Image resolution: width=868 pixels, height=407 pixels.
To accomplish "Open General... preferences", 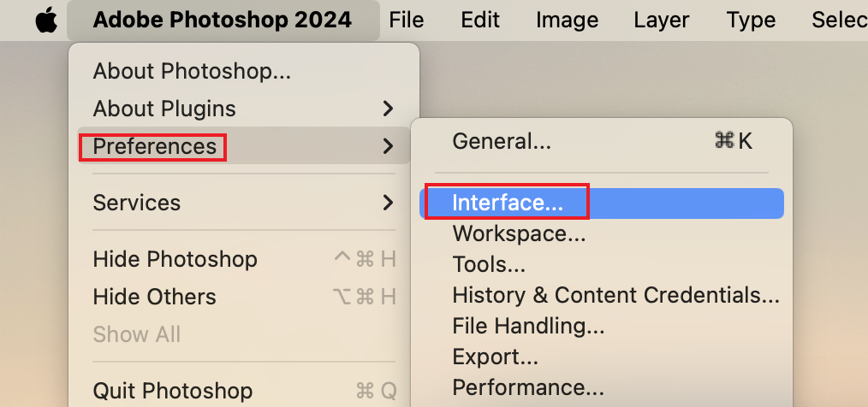I will (x=602, y=142).
